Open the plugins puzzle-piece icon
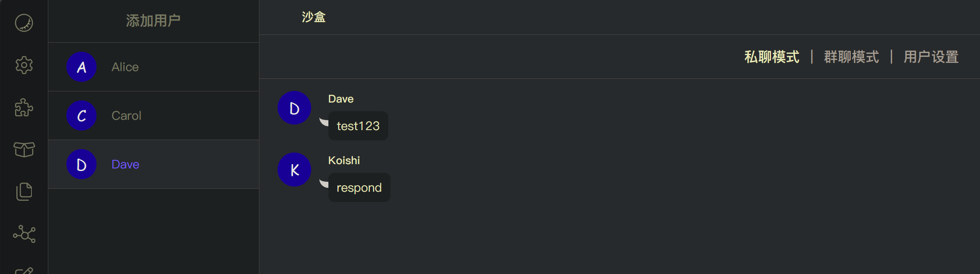This screenshot has width=980, height=274. tap(24, 107)
